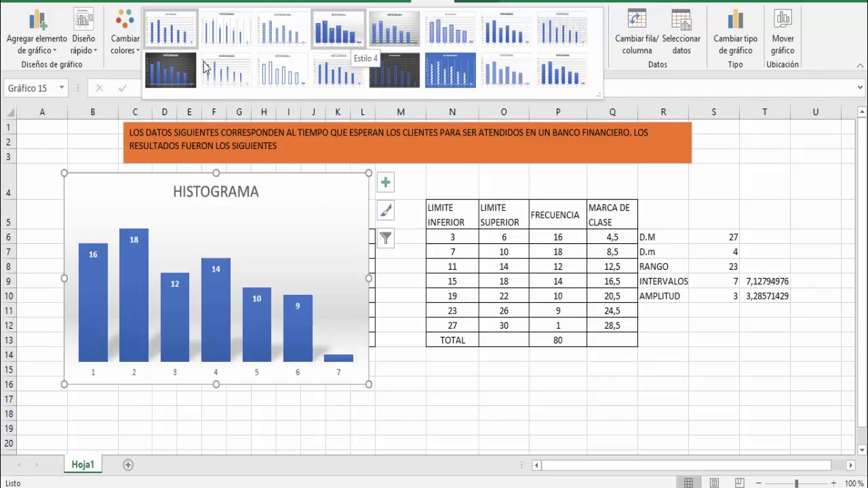Apply chart style Estilo 4 thumbnail
This screenshot has height=488, width=868.
pos(338,28)
